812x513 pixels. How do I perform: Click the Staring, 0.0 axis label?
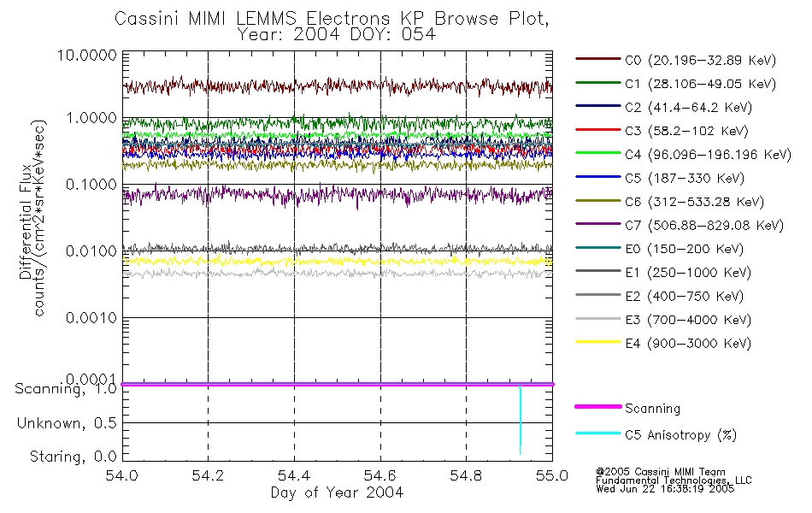pos(73,457)
